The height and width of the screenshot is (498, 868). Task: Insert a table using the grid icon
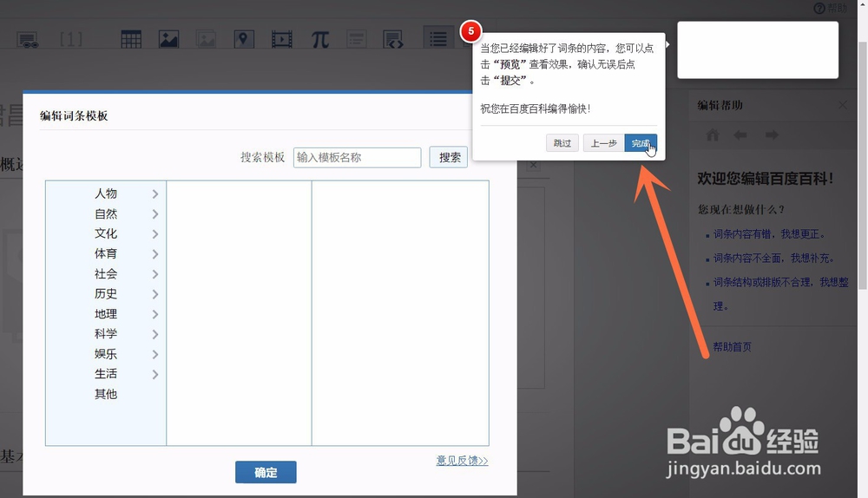coord(131,39)
